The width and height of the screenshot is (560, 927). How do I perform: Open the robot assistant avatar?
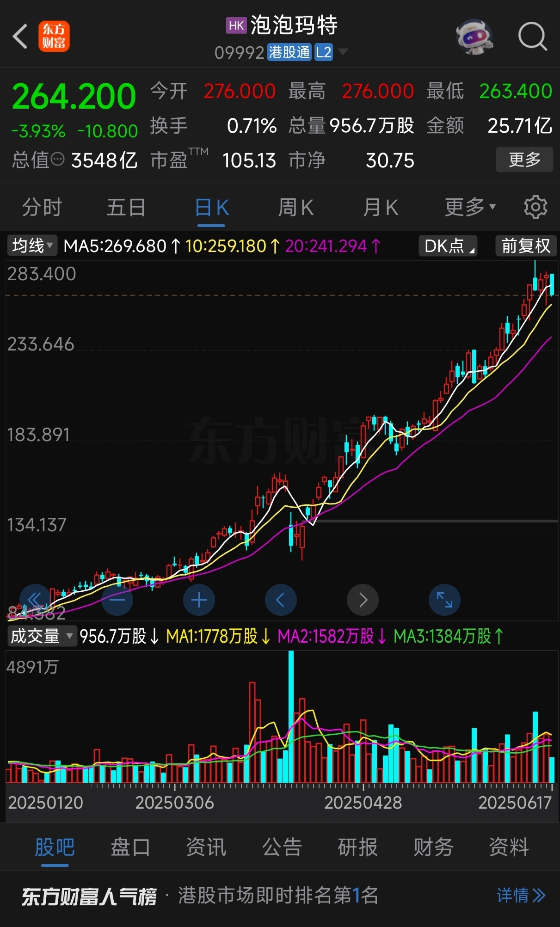[x=474, y=37]
